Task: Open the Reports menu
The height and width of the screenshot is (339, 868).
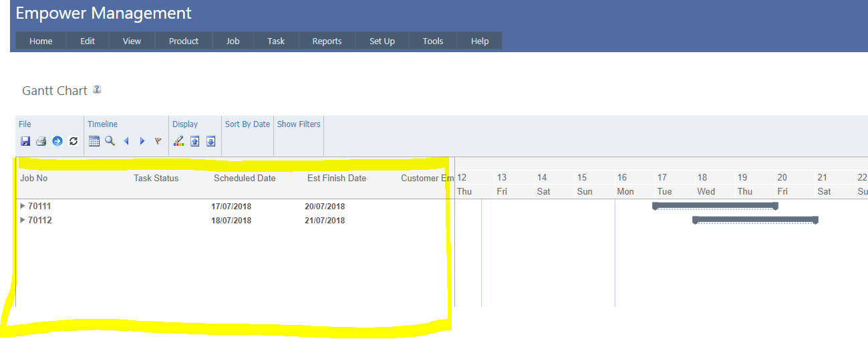Action: point(327,41)
